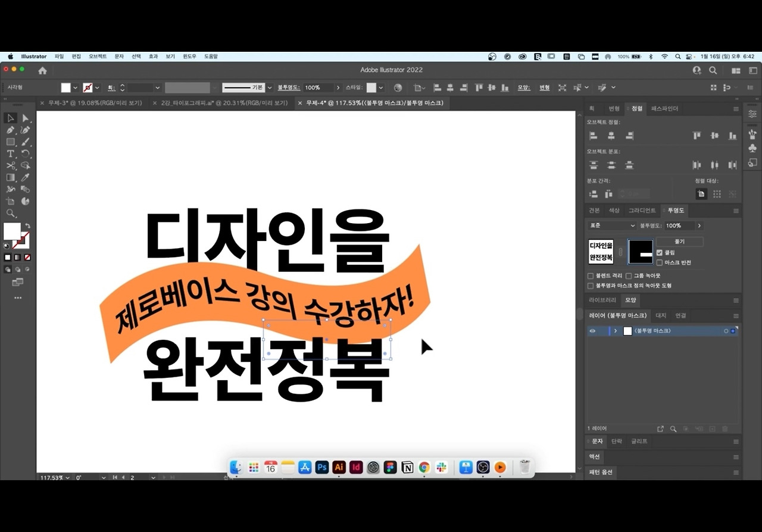The width and height of the screenshot is (762, 532).
Task: Enable the 마스크 반전 checkbox
Action: click(x=659, y=262)
